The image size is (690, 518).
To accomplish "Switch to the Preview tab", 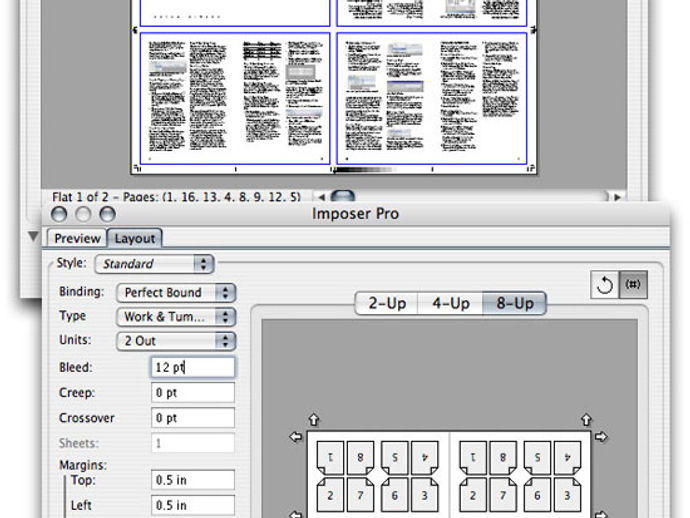I will click(77, 239).
